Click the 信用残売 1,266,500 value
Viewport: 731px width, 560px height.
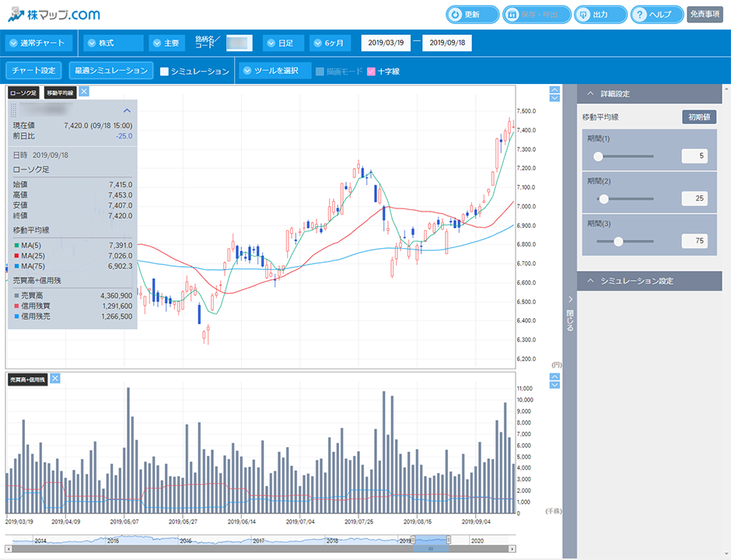(117, 316)
